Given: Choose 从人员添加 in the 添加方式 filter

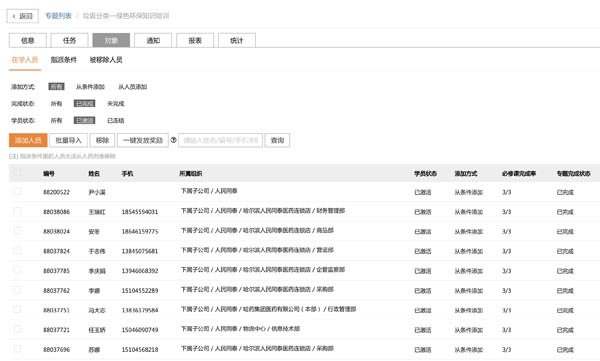Looking at the screenshot, I should click(x=132, y=87).
